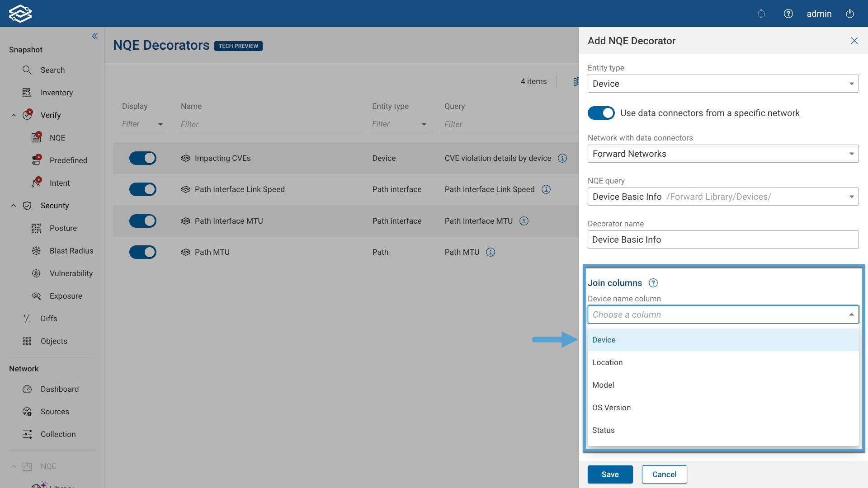Close the Add NQE Decorator panel
The image size is (868, 488).
854,41
